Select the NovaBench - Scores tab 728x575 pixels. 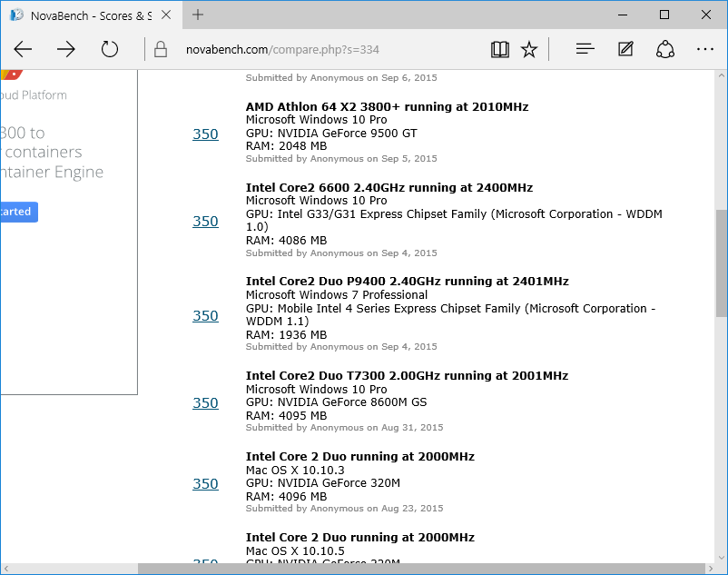(x=91, y=15)
